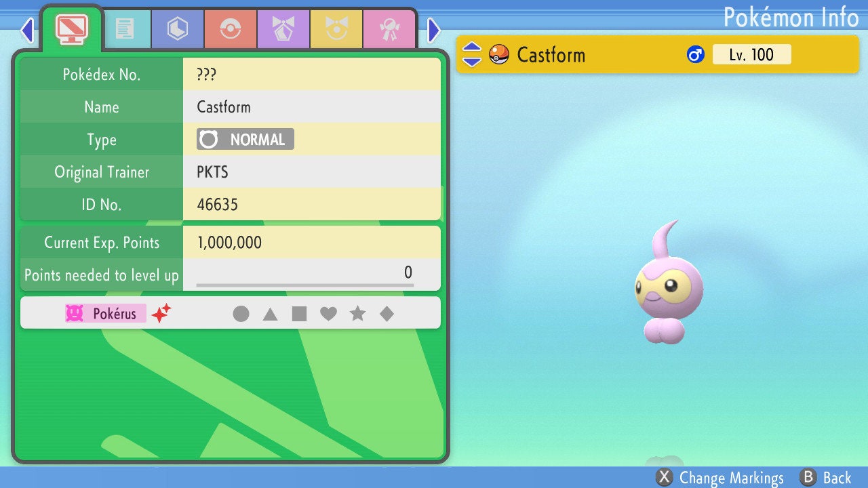Switch Pokémon with up-down arrows

471,54
